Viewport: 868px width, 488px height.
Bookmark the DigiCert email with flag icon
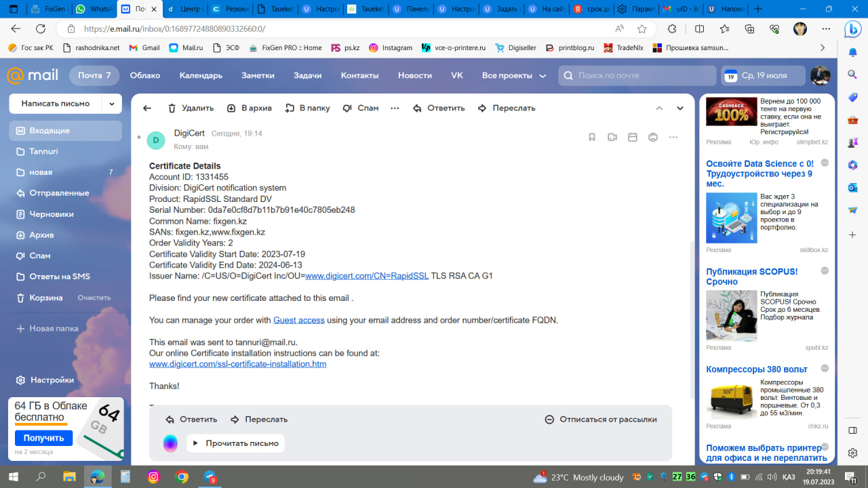(x=592, y=137)
